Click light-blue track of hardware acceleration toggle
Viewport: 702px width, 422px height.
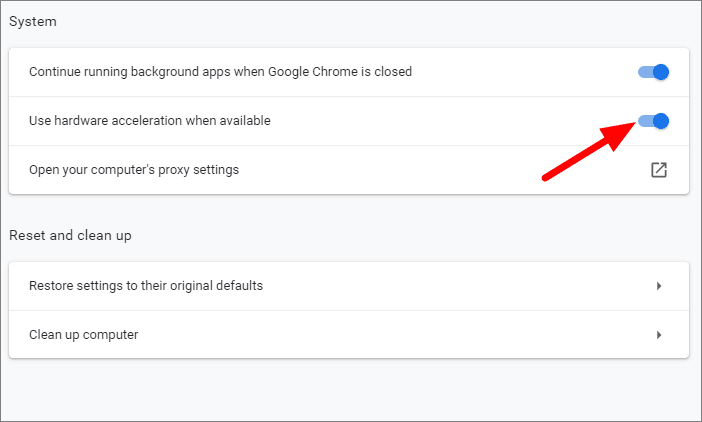pos(645,121)
